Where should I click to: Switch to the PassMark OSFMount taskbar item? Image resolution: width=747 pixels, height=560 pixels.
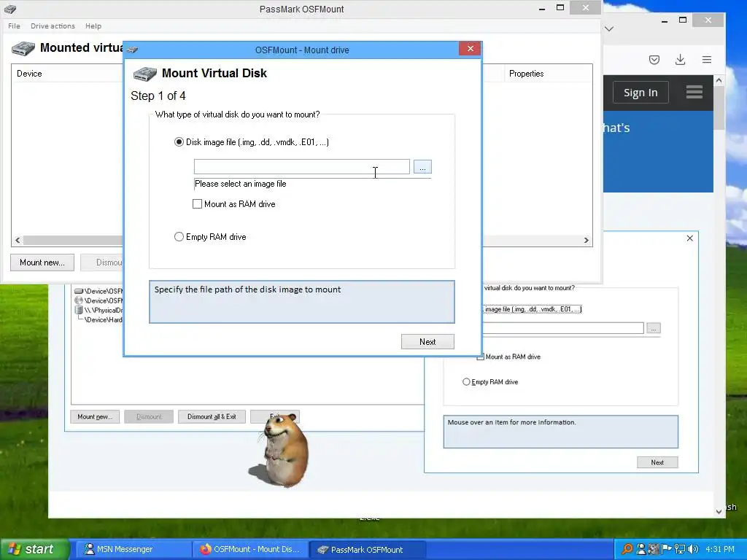368,550
